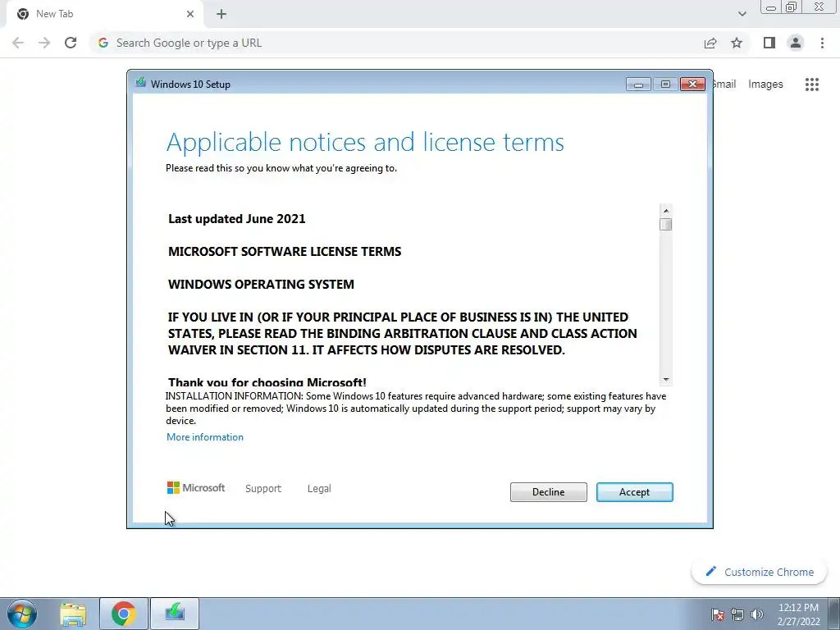Click the Windows 10 Setup title bar icon
Screen dimensions: 840x630
(x=141, y=83)
